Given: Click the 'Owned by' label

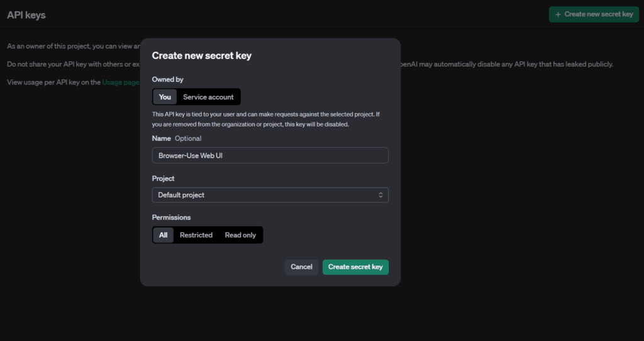Looking at the screenshot, I should [x=168, y=79].
